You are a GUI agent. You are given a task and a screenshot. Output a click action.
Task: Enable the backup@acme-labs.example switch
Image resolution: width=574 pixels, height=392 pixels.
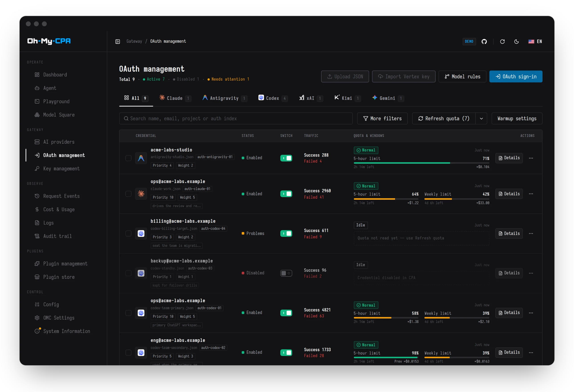point(286,273)
